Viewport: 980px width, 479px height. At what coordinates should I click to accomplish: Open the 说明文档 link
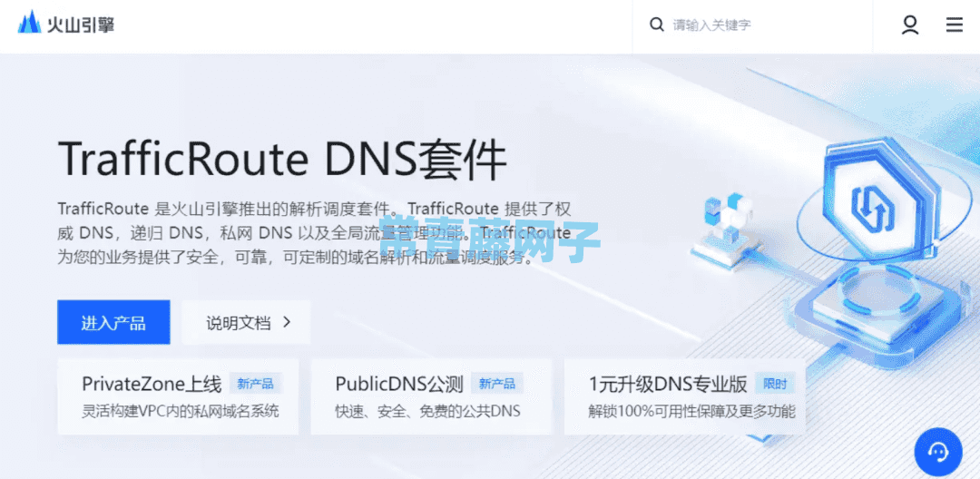[x=246, y=322]
